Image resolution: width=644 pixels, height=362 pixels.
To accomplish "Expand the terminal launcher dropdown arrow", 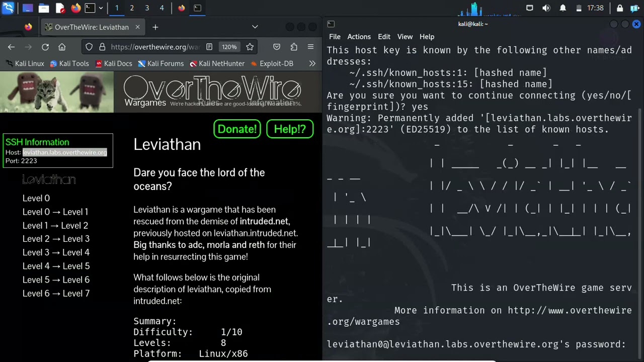I will click(101, 8).
